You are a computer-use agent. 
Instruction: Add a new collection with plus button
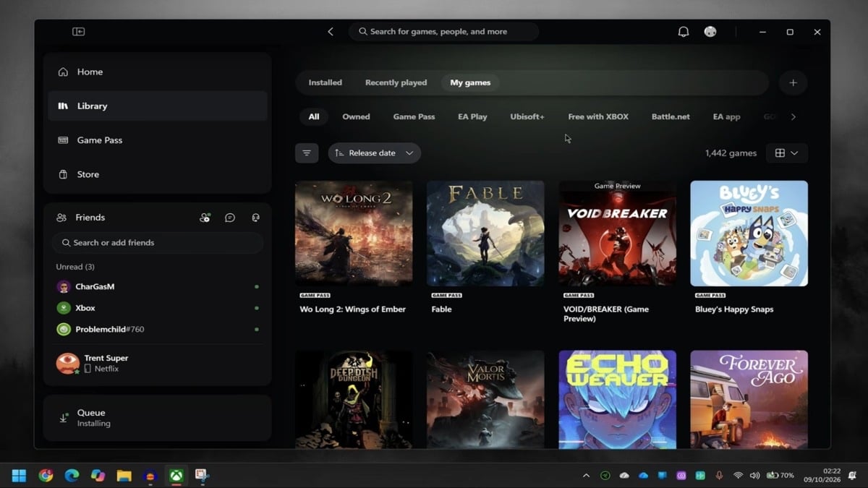[x=793, y=82]
